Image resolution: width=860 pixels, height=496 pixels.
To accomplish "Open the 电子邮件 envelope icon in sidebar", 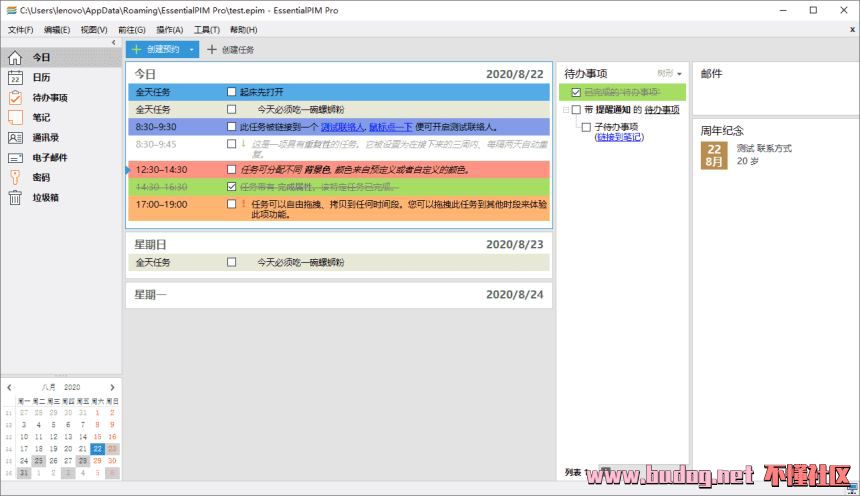I will pyautogui.click(x=15, y=157).
